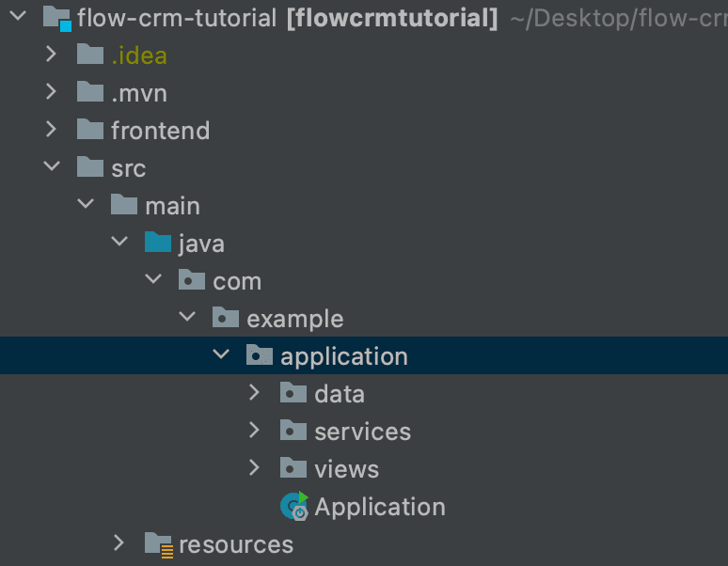Viewport: 728px width, 566px height.
Task: Expand the services package chevron
Action: (254, 430)
